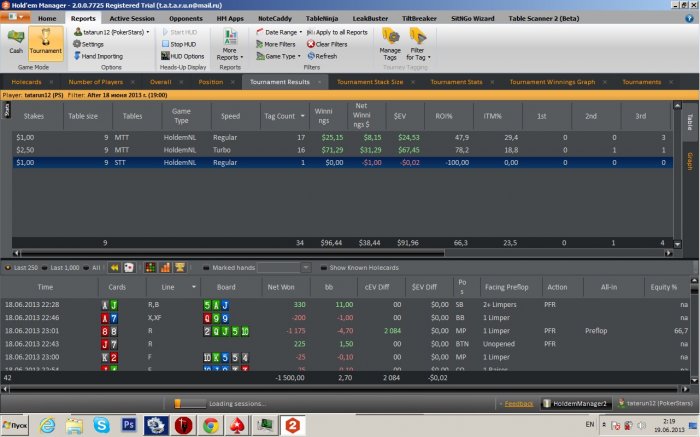Open More Filters

(276, 44)
